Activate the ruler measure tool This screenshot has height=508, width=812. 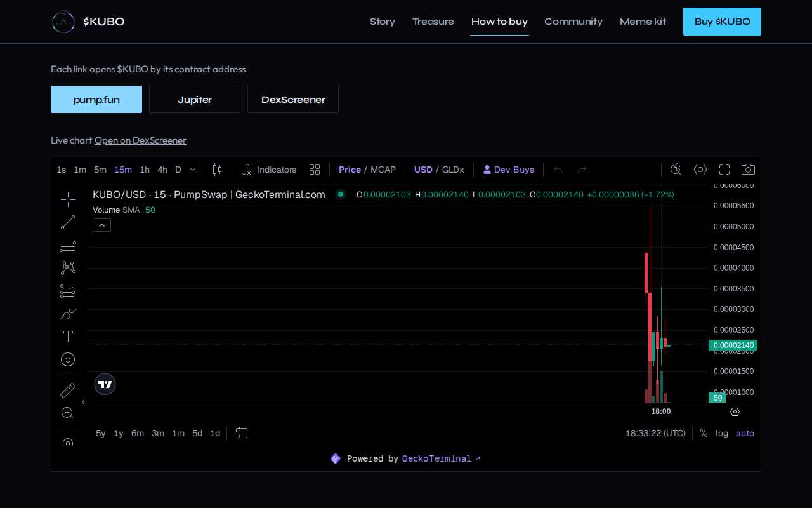click(68, 390)
